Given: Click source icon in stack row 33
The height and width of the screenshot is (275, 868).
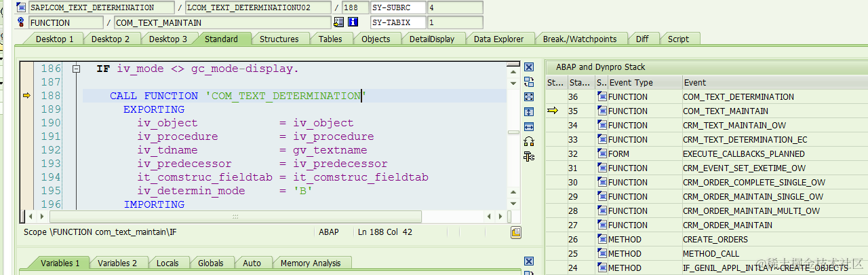Looking at the screenshot, I should coord(601,140).
